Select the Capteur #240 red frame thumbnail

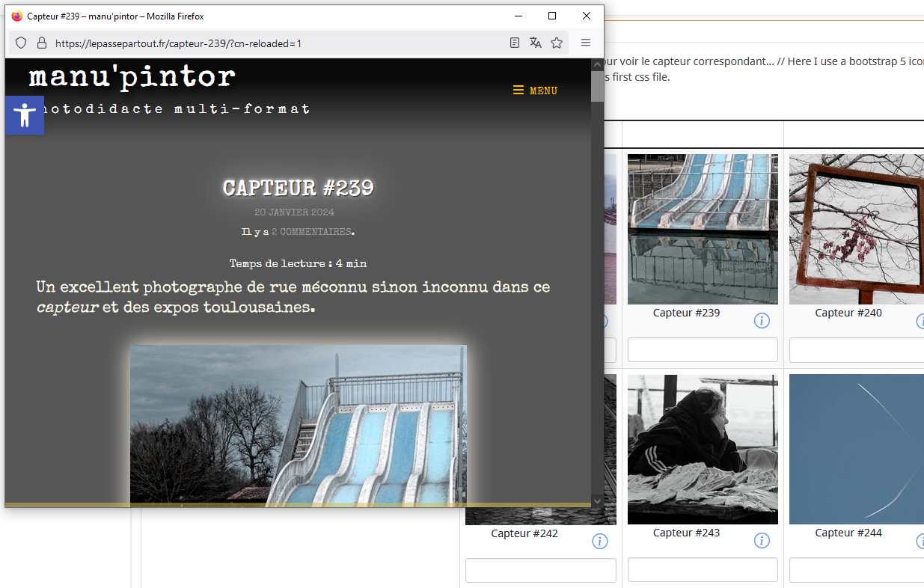pos(857,229)
